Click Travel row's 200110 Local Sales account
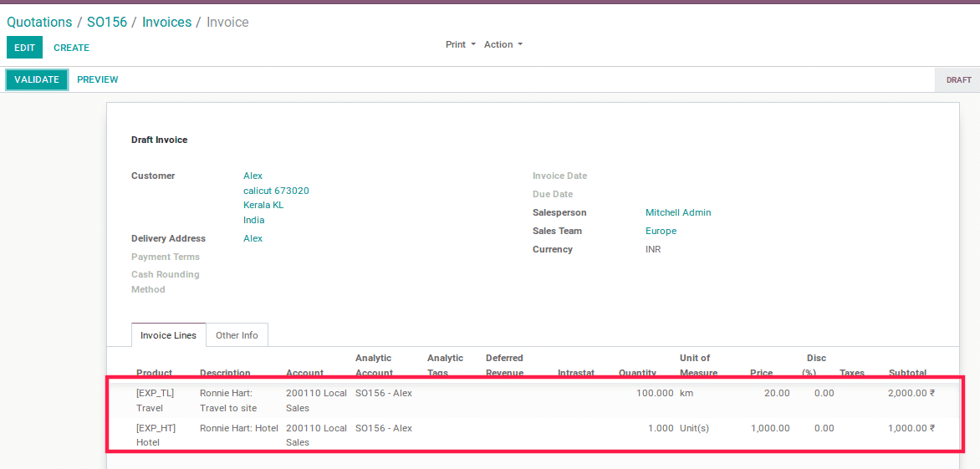 [316, 400]
